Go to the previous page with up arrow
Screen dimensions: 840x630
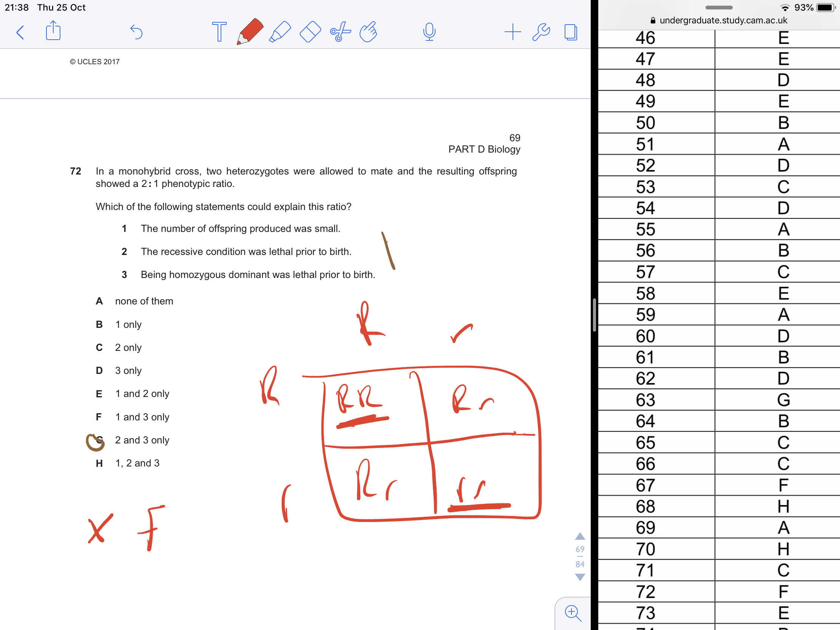tap(580, 536)
